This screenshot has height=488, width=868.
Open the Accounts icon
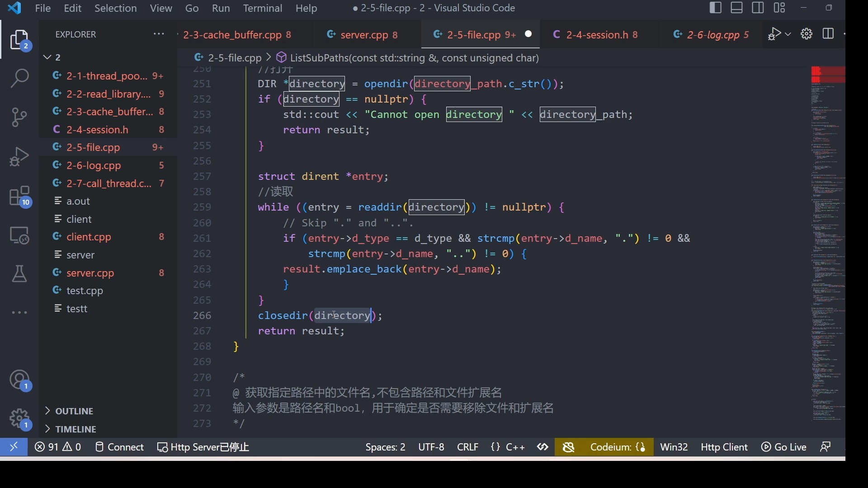pyautogui.click(x=20, y=380)
